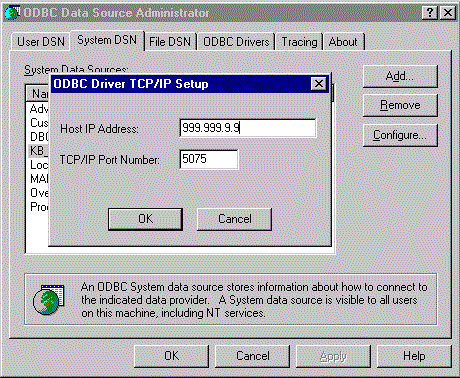460x378 pixels.
Task: Open the File DSN tab
Action: 170,42
